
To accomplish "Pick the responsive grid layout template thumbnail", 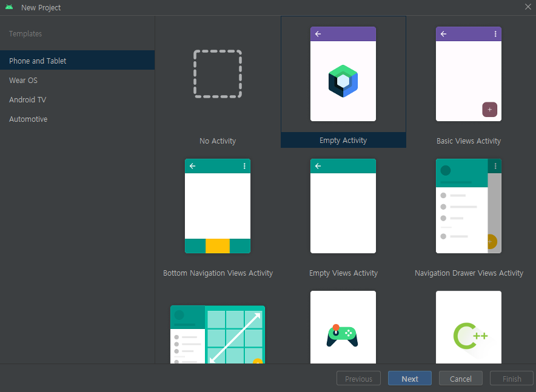I will click(x=218, y=334).
